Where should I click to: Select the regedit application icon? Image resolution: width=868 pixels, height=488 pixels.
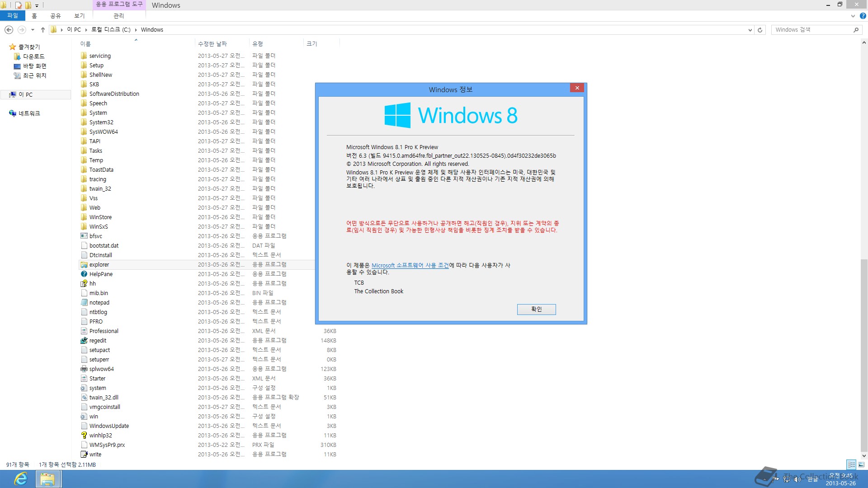tap(84, 341)
